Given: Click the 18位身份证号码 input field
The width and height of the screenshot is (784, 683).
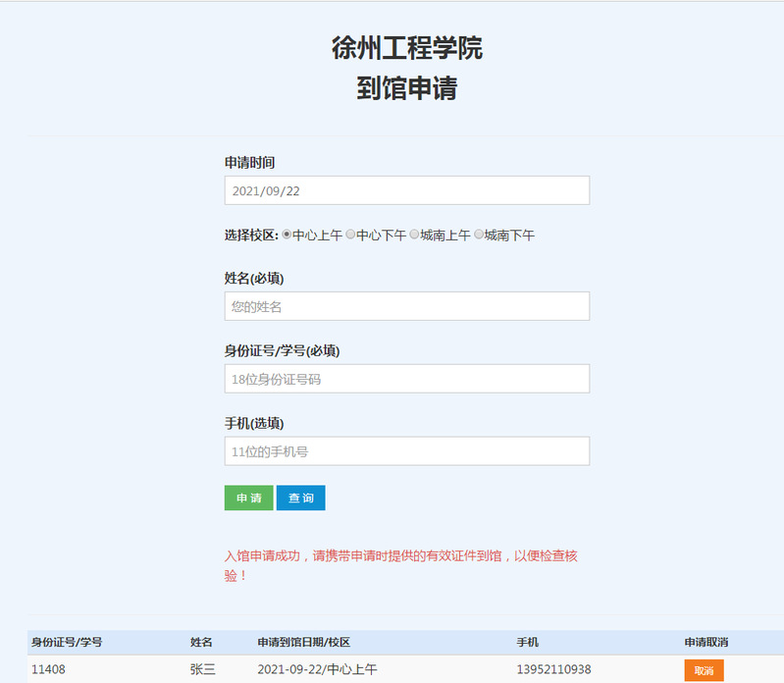Looking at the screenshot, I should pyautogui.click(x=406, y=379).
